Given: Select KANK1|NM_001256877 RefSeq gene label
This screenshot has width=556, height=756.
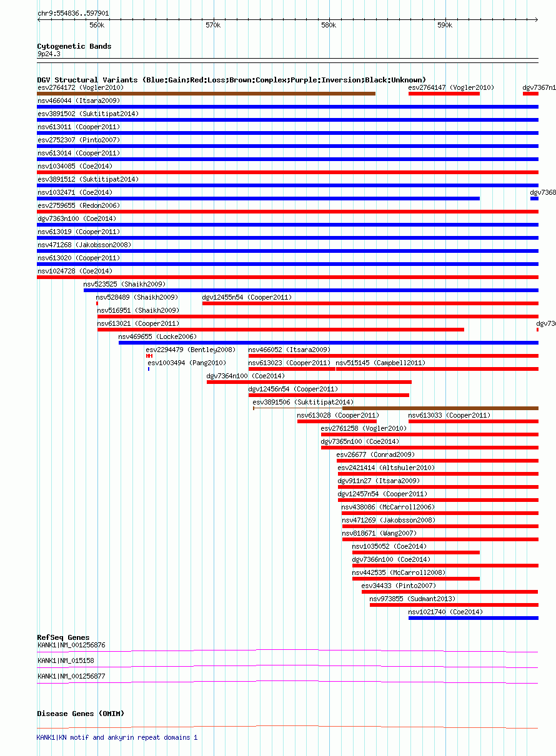Looking at the screenshot, I should (x=71, y=676).
